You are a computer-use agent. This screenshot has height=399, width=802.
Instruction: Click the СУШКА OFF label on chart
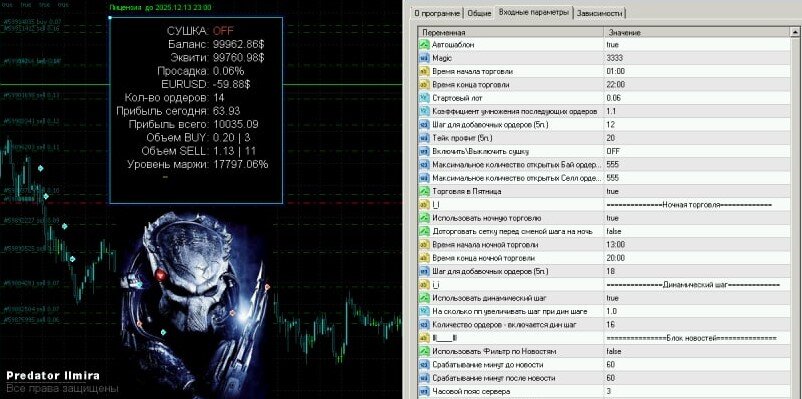(x=200, y=31)
